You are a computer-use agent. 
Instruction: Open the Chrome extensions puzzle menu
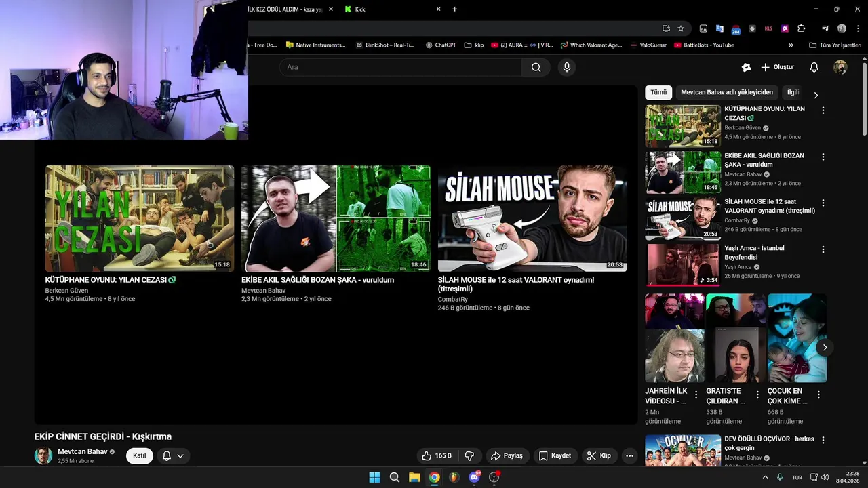(x=801, y=28)
